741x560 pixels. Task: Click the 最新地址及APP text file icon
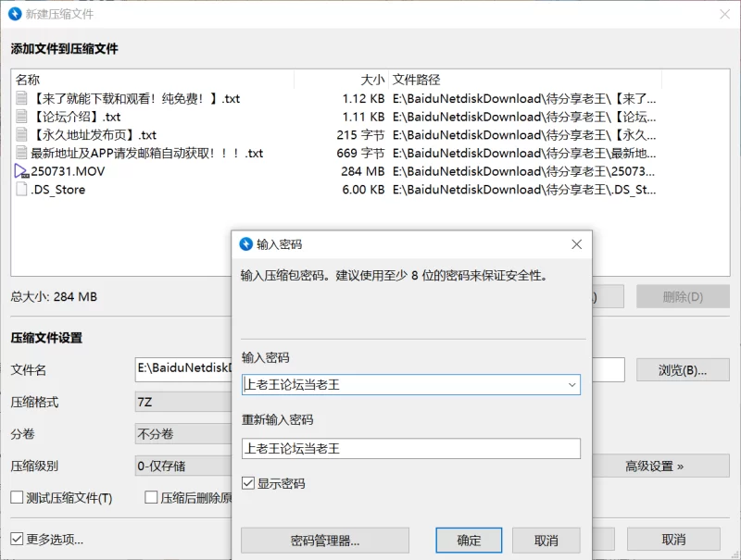pos(22,153)
